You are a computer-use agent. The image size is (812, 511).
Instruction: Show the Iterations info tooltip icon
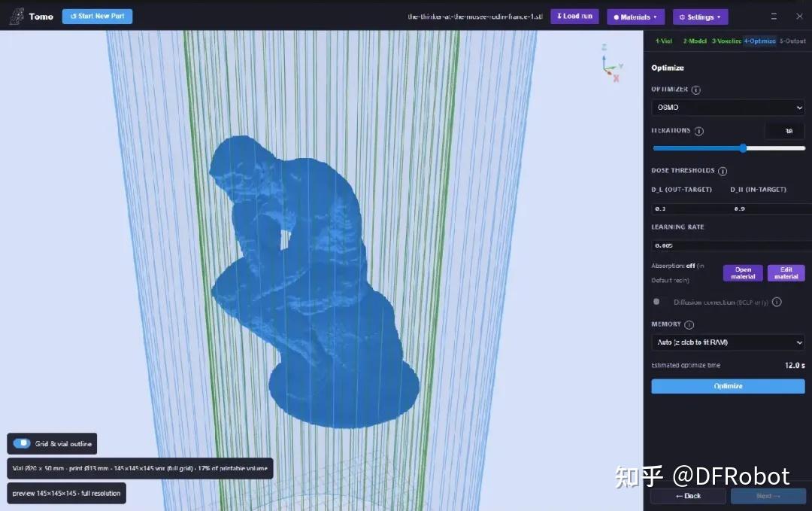coord(698,131)
